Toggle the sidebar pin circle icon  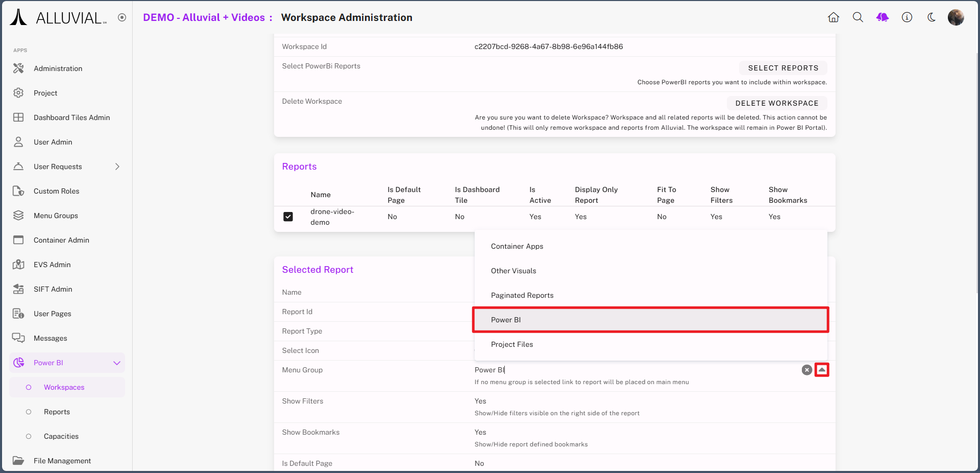pyautogui.click(x=122, y=17)
